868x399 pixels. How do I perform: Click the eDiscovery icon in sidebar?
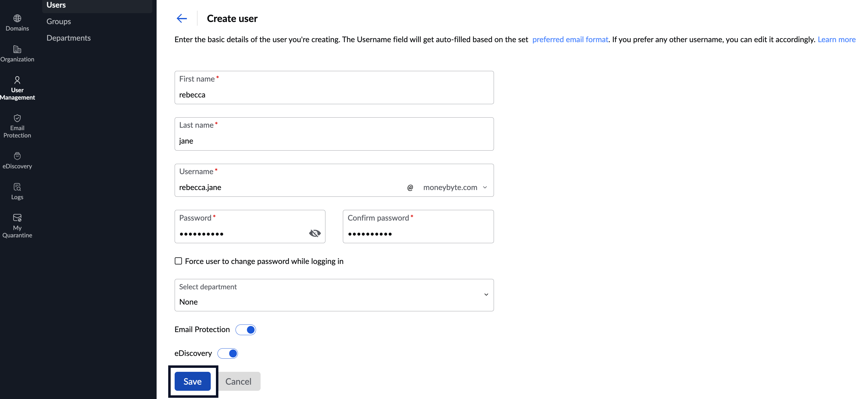(x=17, y=156)
